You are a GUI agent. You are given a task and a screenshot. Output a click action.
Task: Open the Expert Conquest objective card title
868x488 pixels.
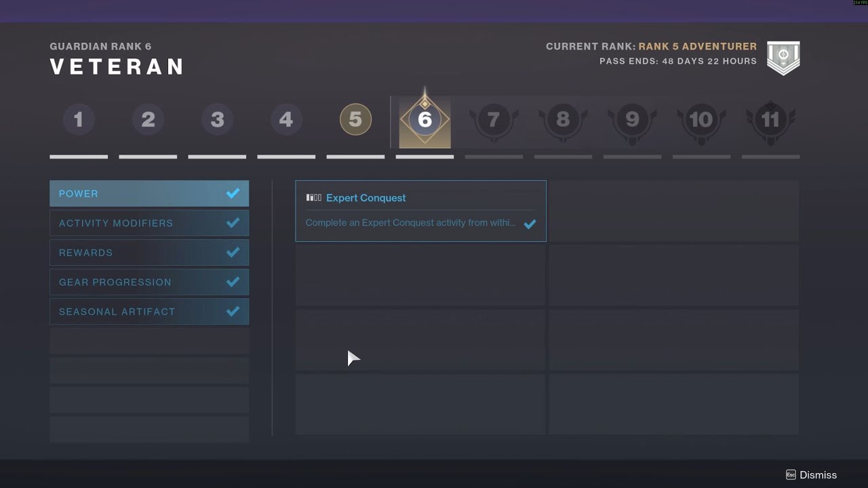pos(366,198)
